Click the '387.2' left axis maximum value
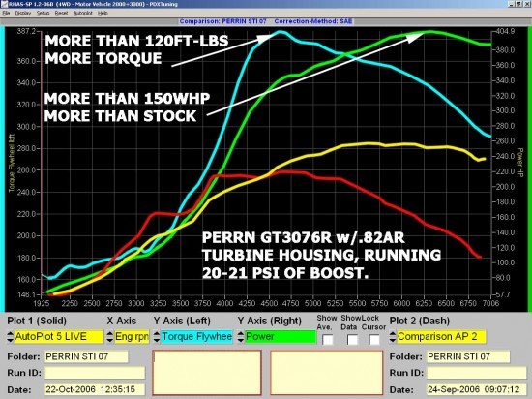This screenshot has height=399, width=532. click(26, 31)
